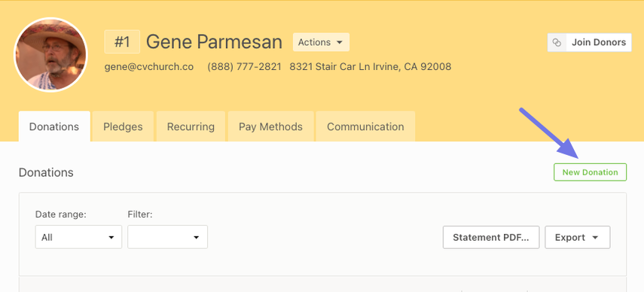This screenshot has height=292, width=644.
Task: Switch to the Pledges tab
Action: (x=123, y=126)
